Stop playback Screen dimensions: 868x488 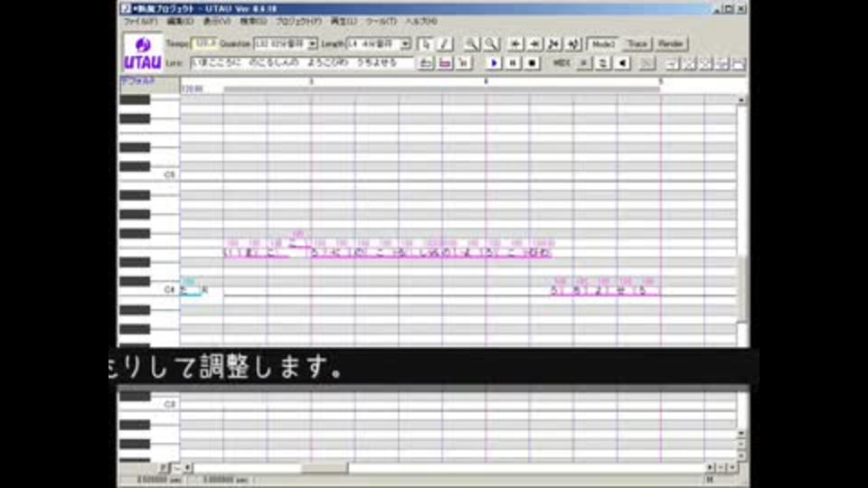[532, 63]
